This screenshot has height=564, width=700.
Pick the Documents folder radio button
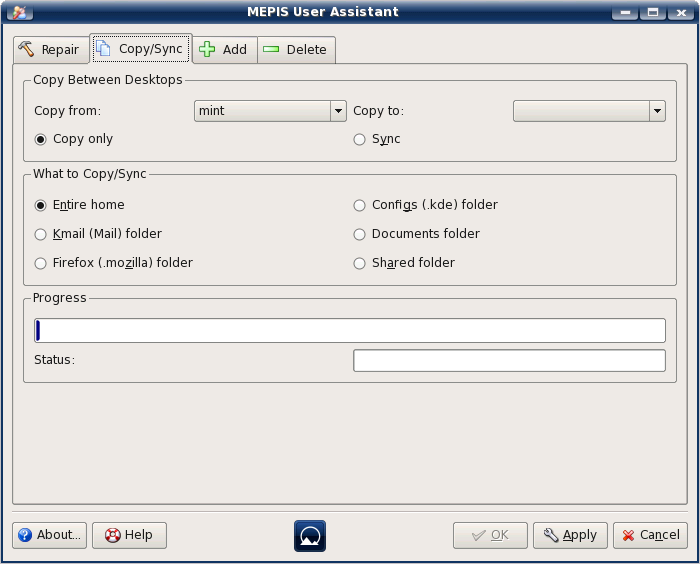360,234
